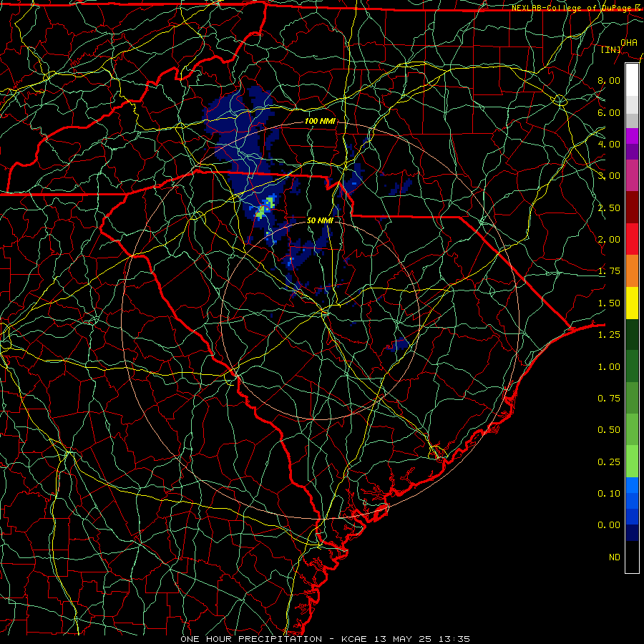Click the 6.00 legend value
Screen dimensions: 644x644
pyautogui.click(x=609, y=112)
